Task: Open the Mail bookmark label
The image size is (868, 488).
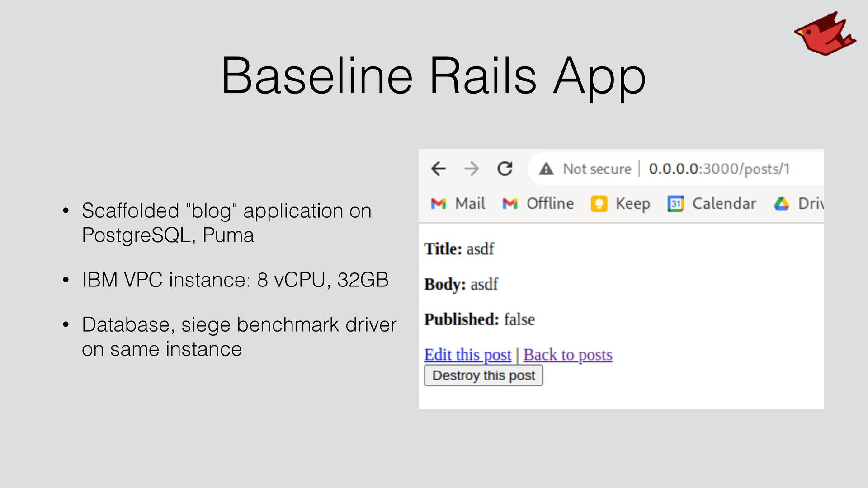Action: [x=470, y=204]
